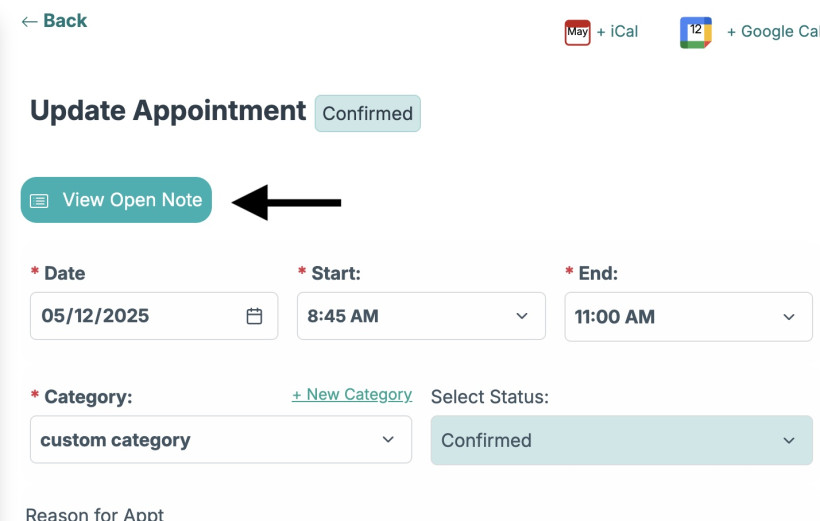Click the chevron on Select Status field
The height and width of the screenshot is (521, 820).
pos(789,440)
